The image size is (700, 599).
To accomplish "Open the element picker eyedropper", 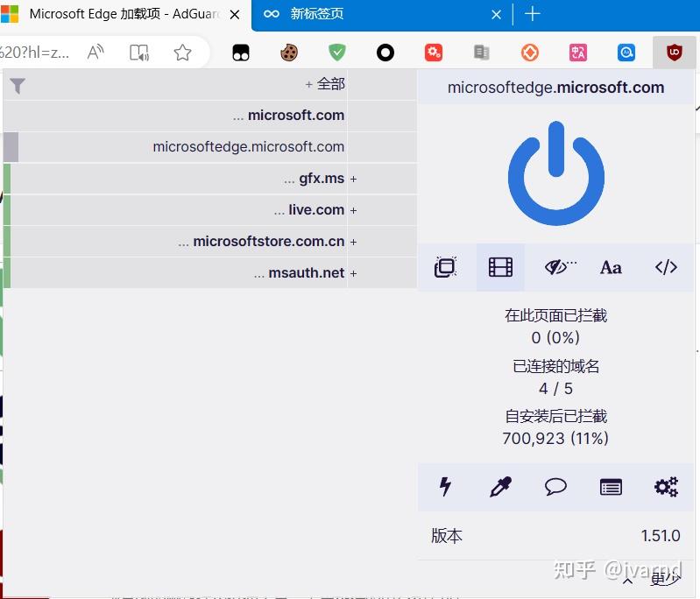I will pyautogui.click(x=500, y=487).
